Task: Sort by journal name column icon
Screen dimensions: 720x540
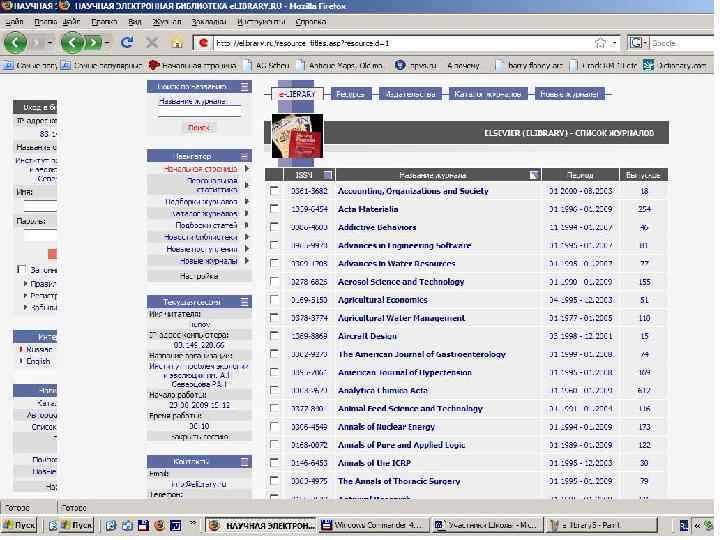Action: coord(534,175)
